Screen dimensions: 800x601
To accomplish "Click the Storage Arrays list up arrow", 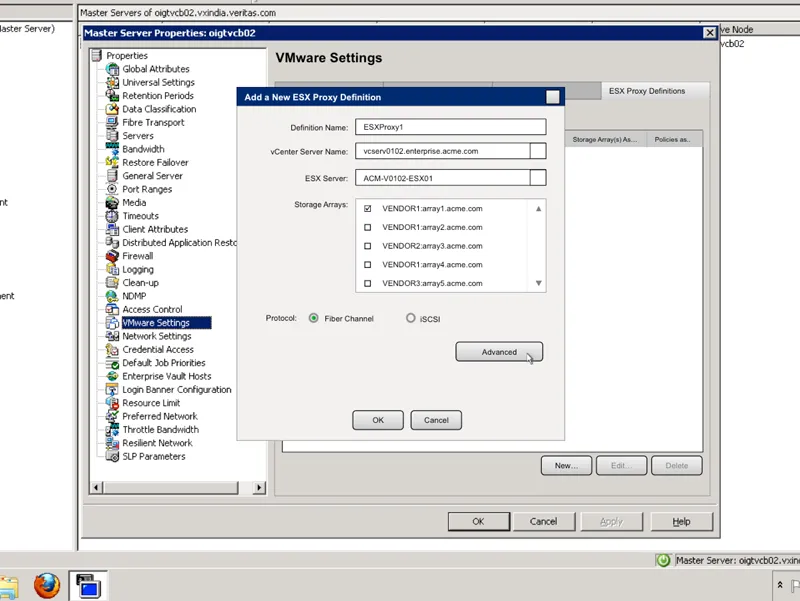I will (x=538, y=209).
